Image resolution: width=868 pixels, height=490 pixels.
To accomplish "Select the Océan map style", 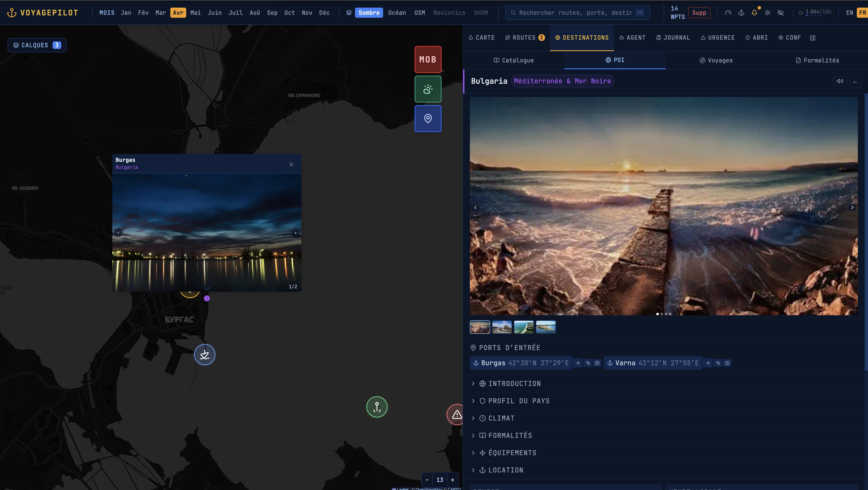I will 397,13.
